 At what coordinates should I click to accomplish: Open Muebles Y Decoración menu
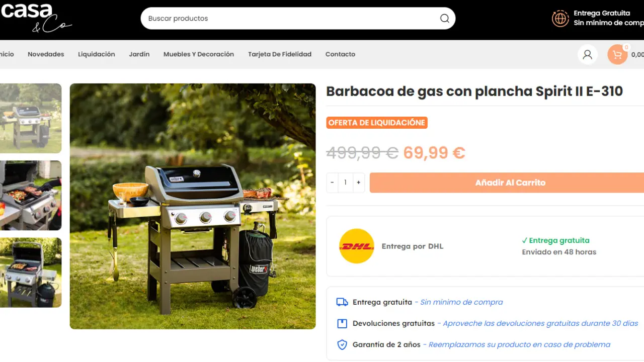pos(199,54)
